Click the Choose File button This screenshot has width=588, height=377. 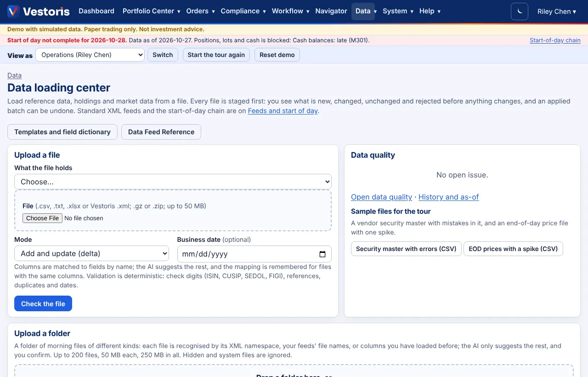(x=42, y=218)
